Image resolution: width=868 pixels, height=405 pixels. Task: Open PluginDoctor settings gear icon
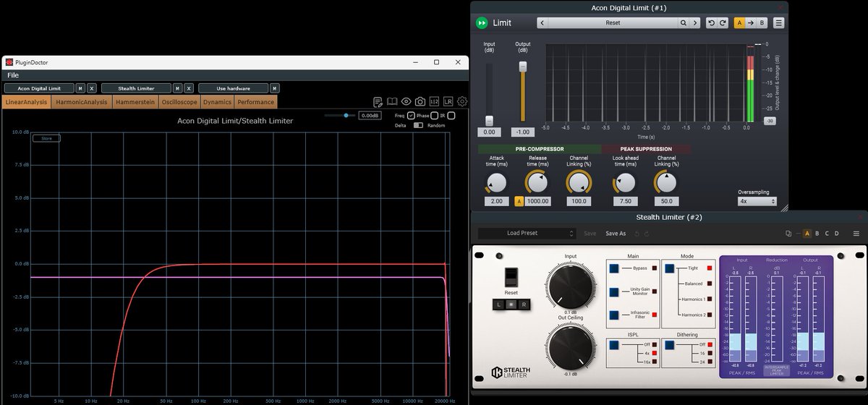tap(462, 102)
